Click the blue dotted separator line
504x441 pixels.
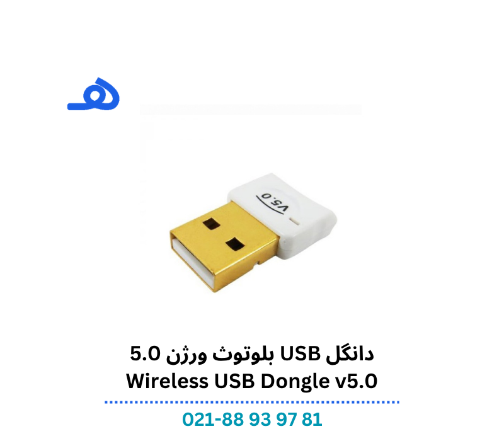pos(251,402)
